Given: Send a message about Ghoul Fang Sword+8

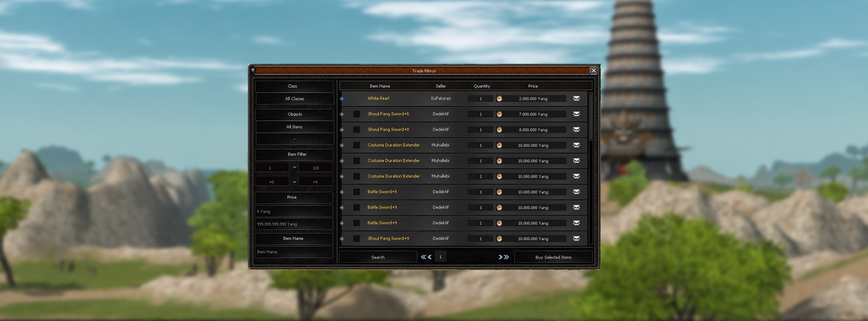Looking at the screenshot, I should coord(576,130).
